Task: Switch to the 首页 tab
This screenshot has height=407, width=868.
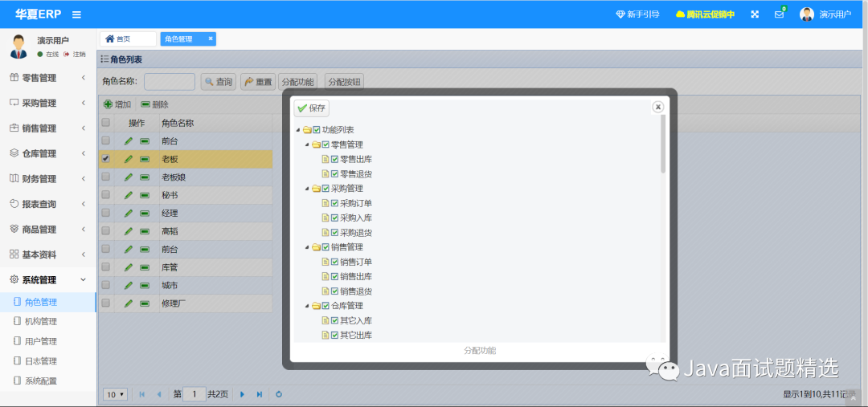Action: 128,39
